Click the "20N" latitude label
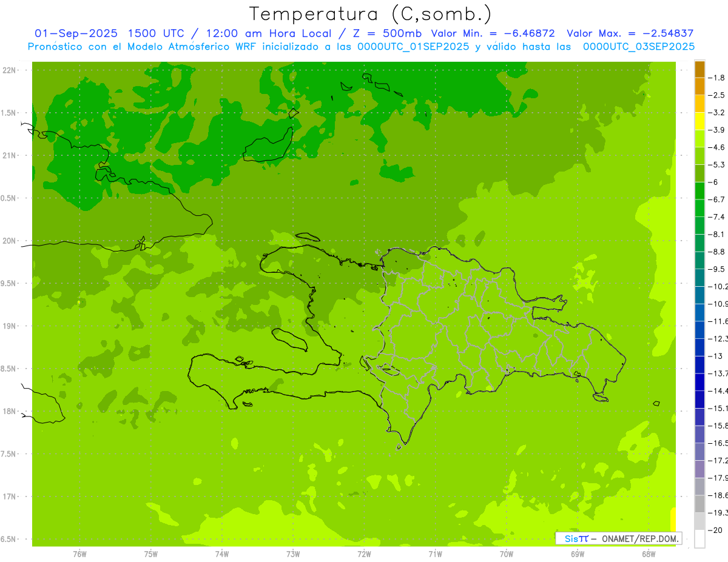This screenshot has width=728, height=562. 9,241
